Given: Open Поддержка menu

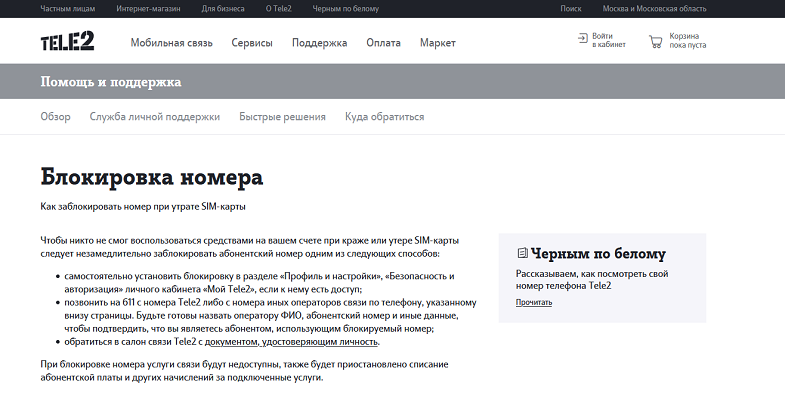Looking at the screenshot, I should pyautogui.click(x=319, y=43).
